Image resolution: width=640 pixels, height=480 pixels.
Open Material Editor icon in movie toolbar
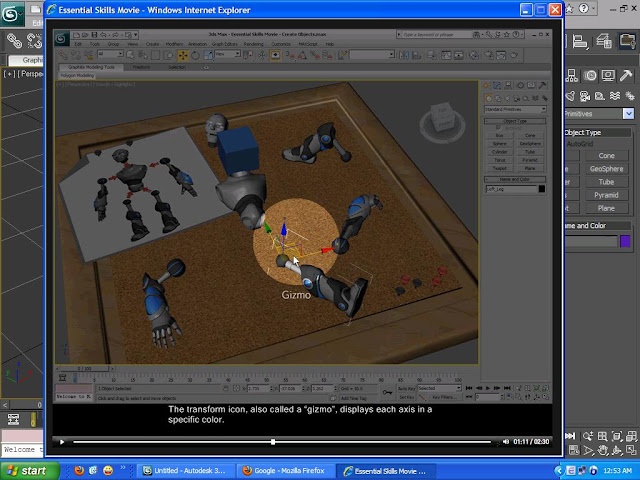pos(473,55)
